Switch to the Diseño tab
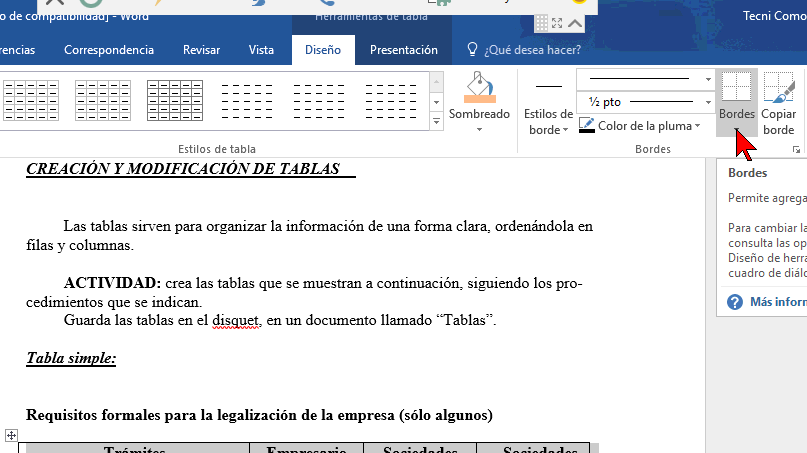Screen dimensions: 807x453 323,50
